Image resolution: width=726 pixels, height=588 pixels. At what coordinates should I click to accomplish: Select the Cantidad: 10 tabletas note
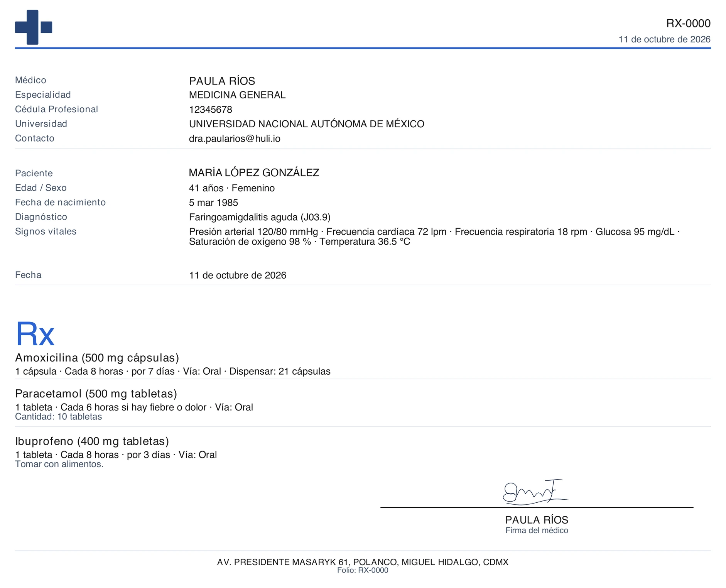click(59, 417)
